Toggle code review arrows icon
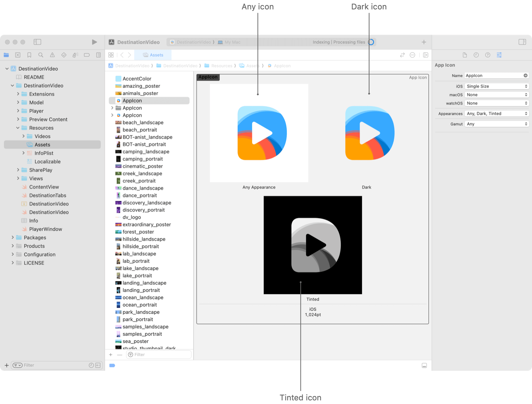 [x=402, y=55]
